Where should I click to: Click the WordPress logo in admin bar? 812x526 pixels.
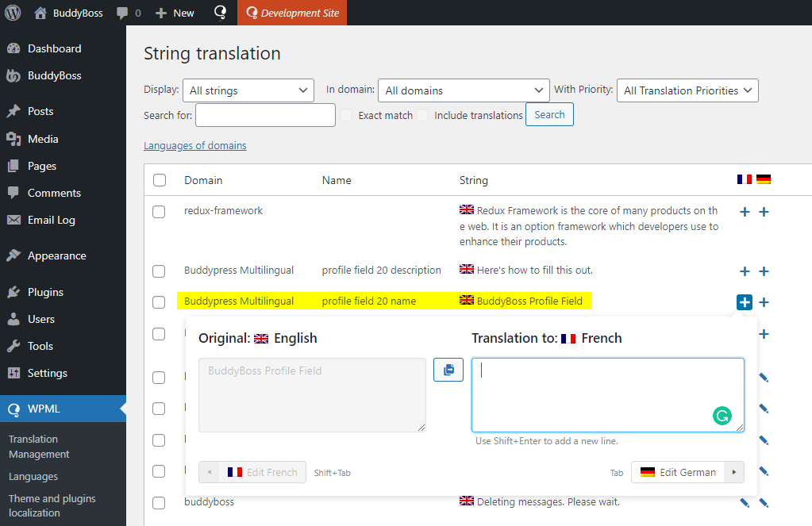pyautogui.click(x=13, y=13)
